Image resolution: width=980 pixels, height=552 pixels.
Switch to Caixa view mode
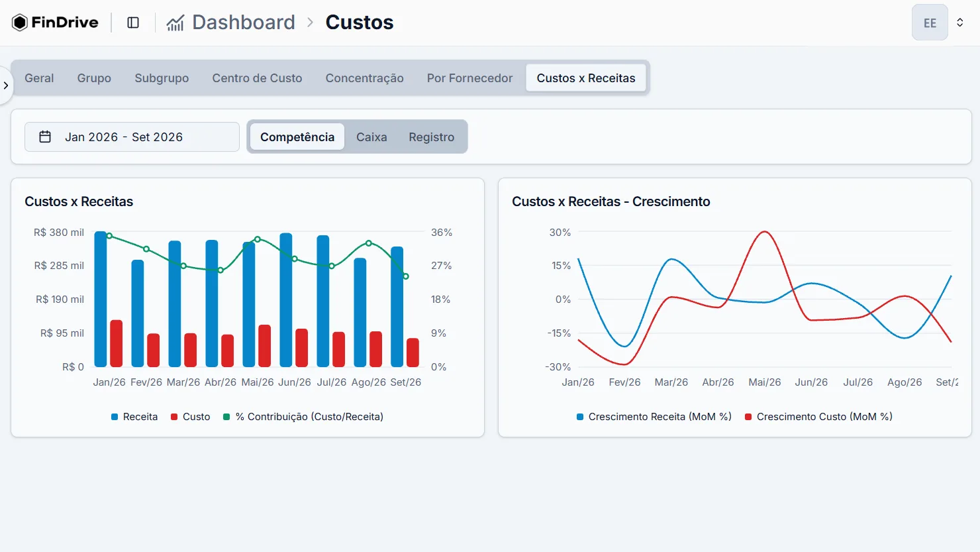point(371,137)
